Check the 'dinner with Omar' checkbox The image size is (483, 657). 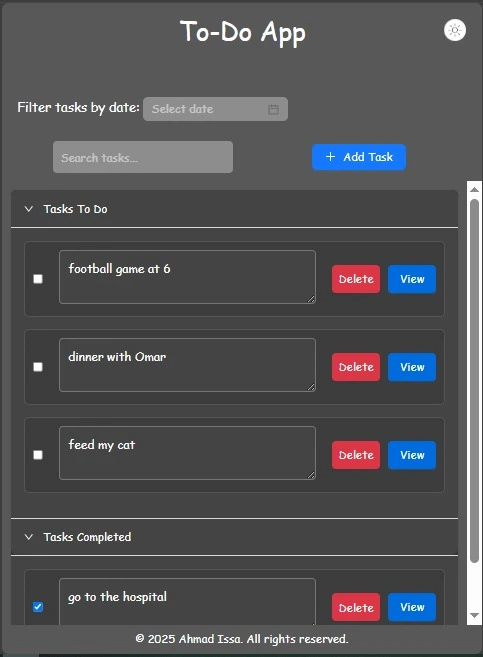pos(38,367)
